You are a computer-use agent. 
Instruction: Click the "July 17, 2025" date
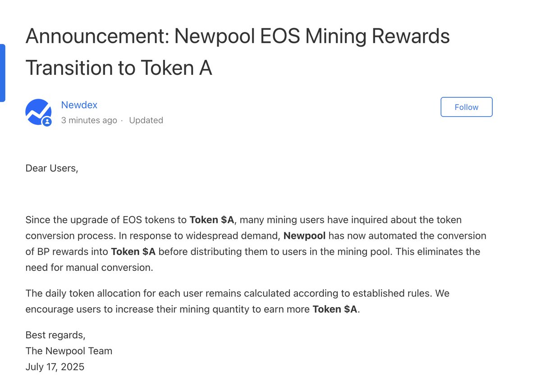click(x=55, y=367)
